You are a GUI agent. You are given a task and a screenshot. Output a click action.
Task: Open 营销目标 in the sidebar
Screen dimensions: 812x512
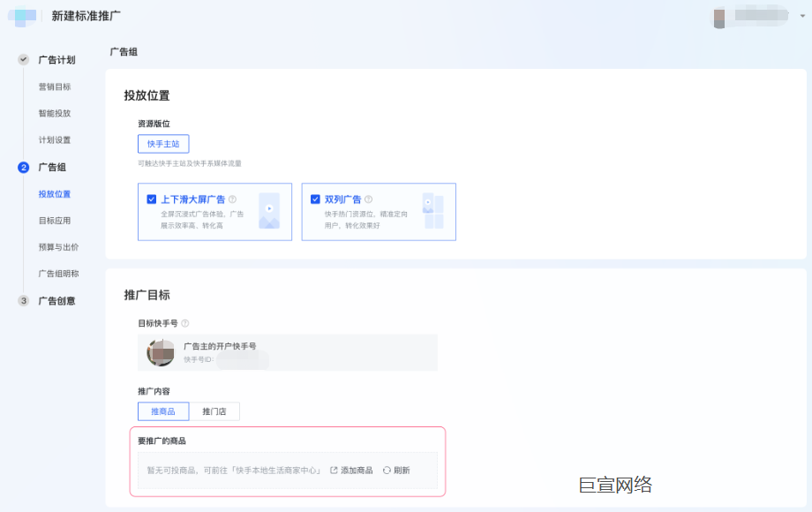tap(55, 87)
